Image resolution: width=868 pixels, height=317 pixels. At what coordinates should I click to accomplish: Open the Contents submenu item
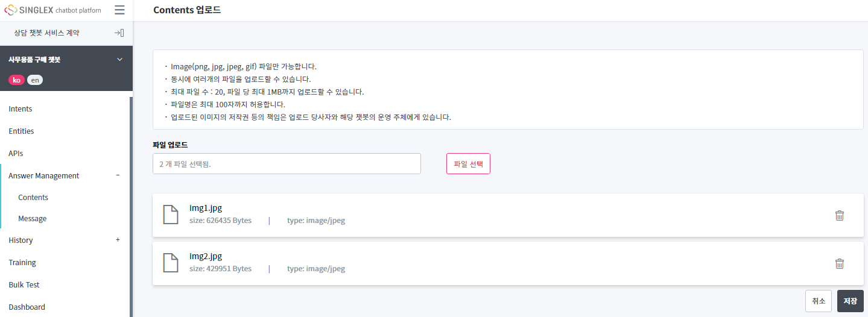pos(33,198)
